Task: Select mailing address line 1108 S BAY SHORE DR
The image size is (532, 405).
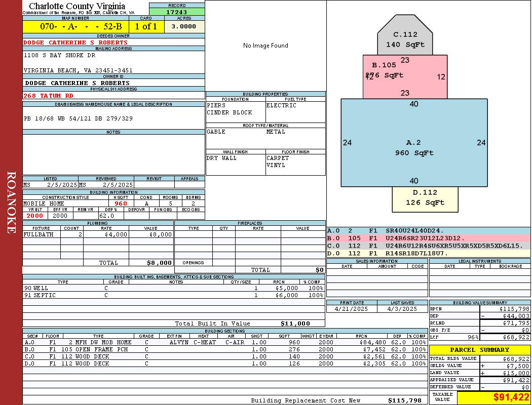Action: 59,55
